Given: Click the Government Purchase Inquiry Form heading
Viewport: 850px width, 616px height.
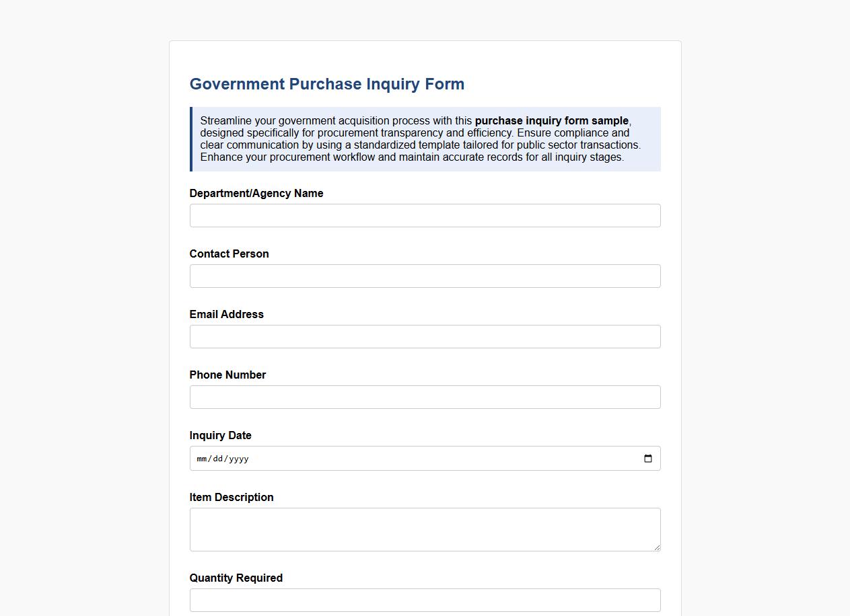Looking at the screenshot, I should coord(327,83).
